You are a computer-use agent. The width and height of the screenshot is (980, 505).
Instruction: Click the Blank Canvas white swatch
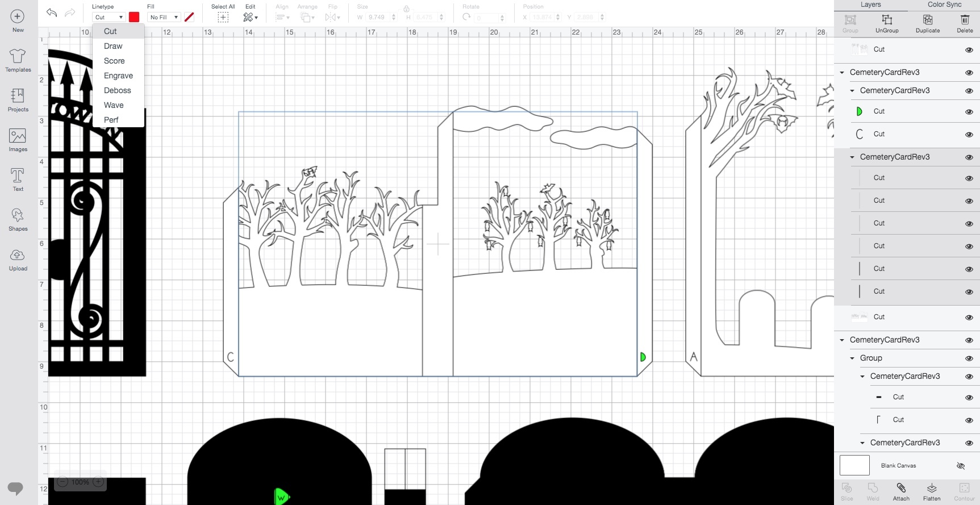(x=854, y=465)
